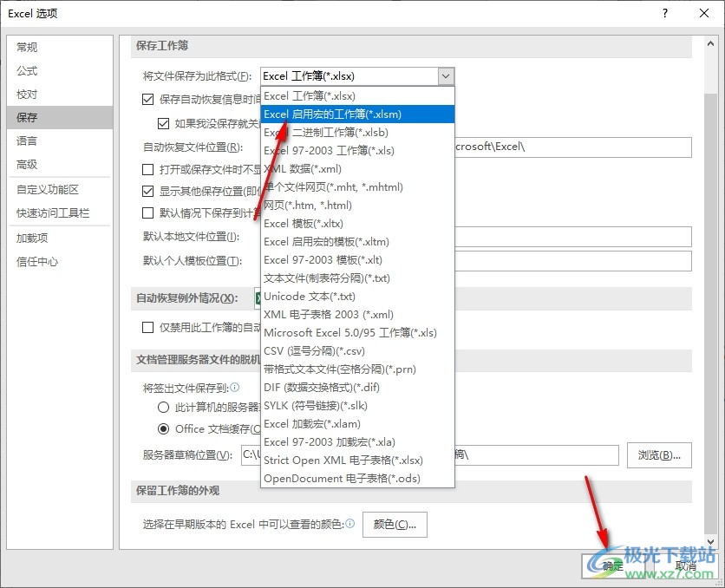
Task: Click the 默认本地文件位置 input field
Action: (573, 237)
